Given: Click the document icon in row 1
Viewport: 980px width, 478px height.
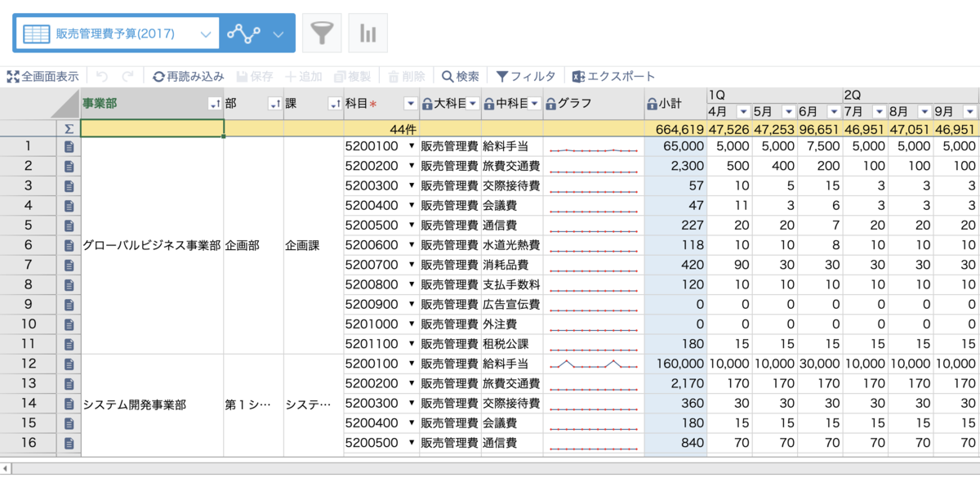Looking at the screenshot, I should tap(69, 146).
